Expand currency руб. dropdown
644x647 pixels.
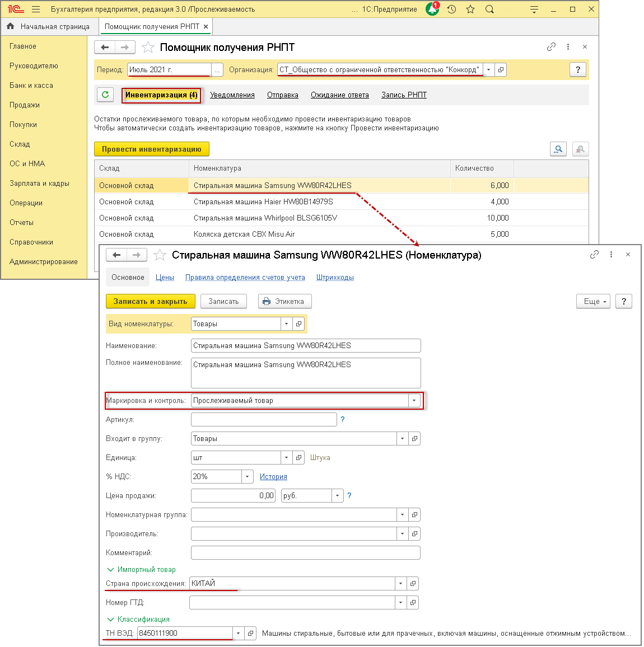pos(338,495)
